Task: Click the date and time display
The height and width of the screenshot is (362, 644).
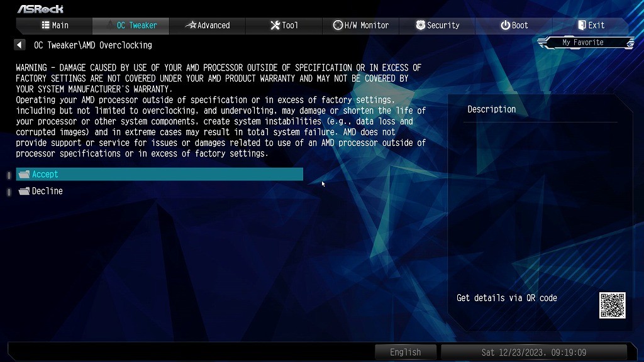Action: 534,352
